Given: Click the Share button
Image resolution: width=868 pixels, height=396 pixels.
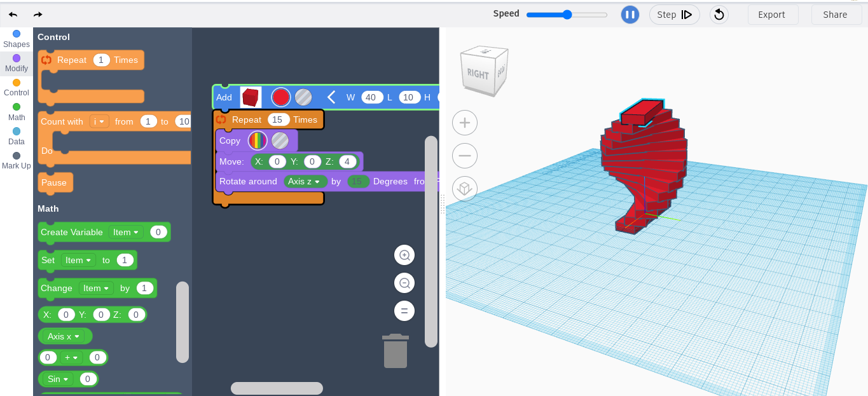Looking at the screenshot, I should 835,15.
